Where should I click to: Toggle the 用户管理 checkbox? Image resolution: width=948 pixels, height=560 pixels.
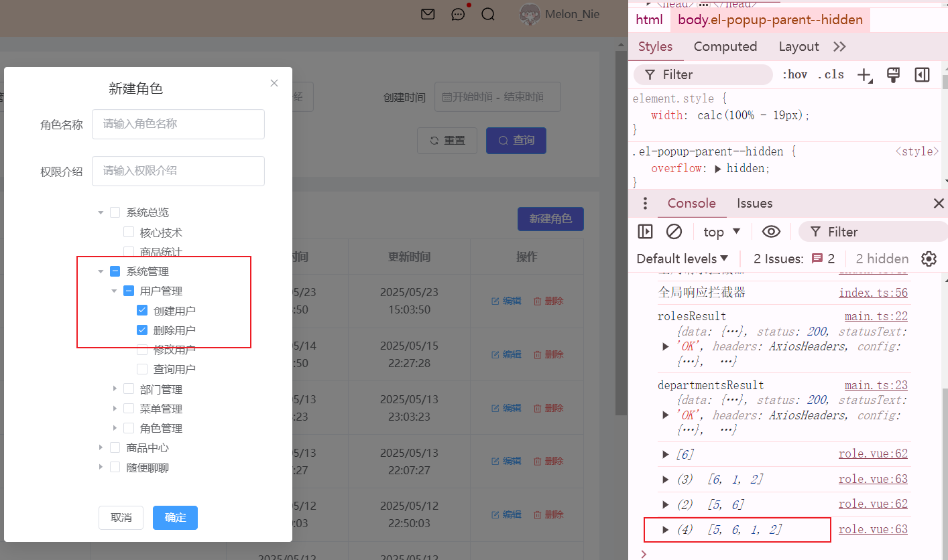(128, 291)
